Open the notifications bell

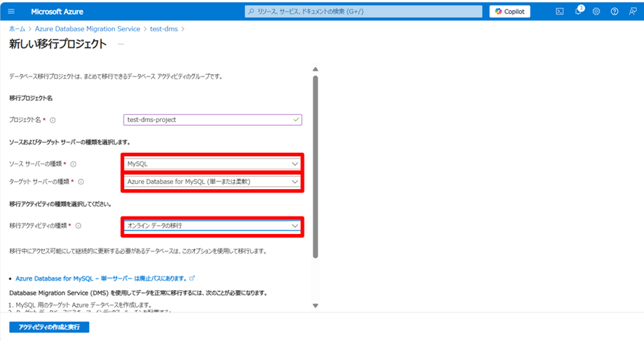point(579,12)
